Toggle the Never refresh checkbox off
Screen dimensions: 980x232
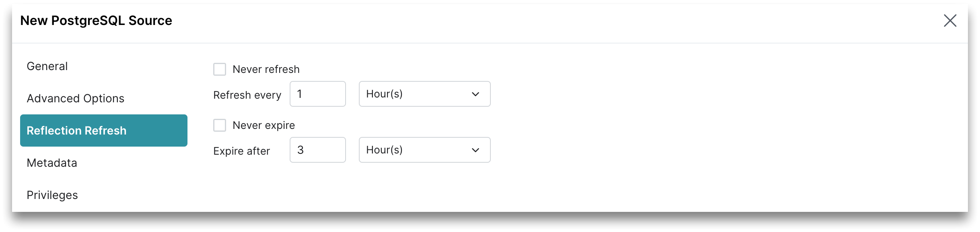[x=220, y=69]
